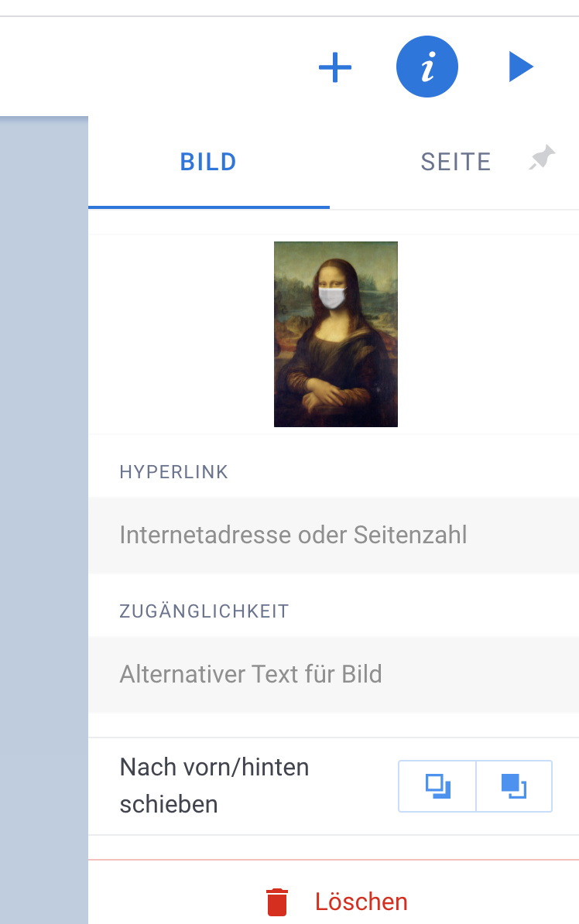Toggle the info inspector icon
This screenshot has width=579, height=924.
point(427,67)
